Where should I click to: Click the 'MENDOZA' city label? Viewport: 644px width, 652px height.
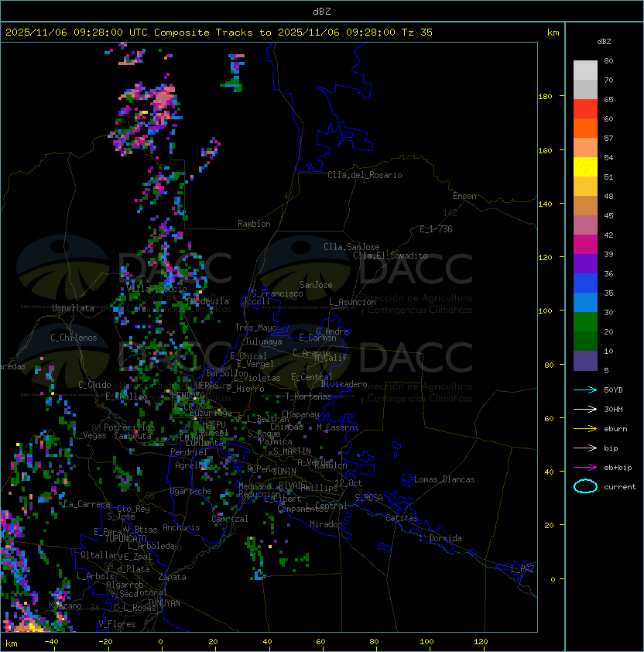188,395
